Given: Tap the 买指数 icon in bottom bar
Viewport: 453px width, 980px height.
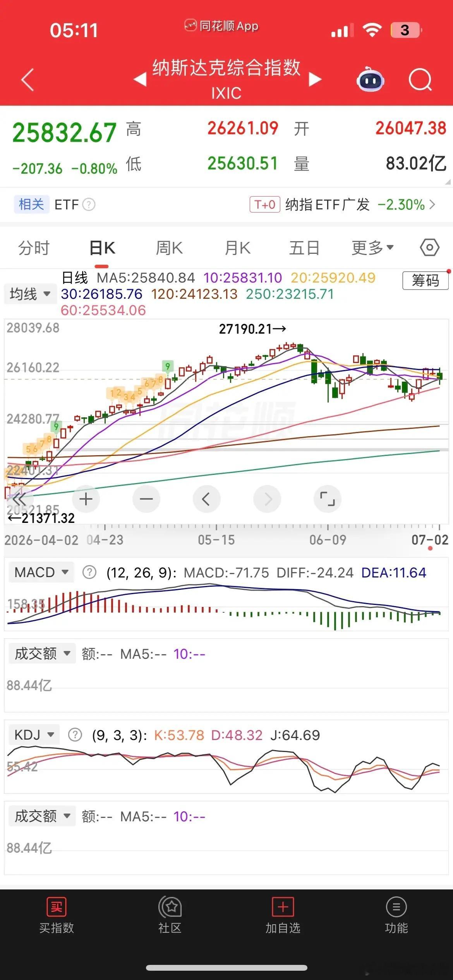Looking at the screenshot, I should tap(57, 907).
